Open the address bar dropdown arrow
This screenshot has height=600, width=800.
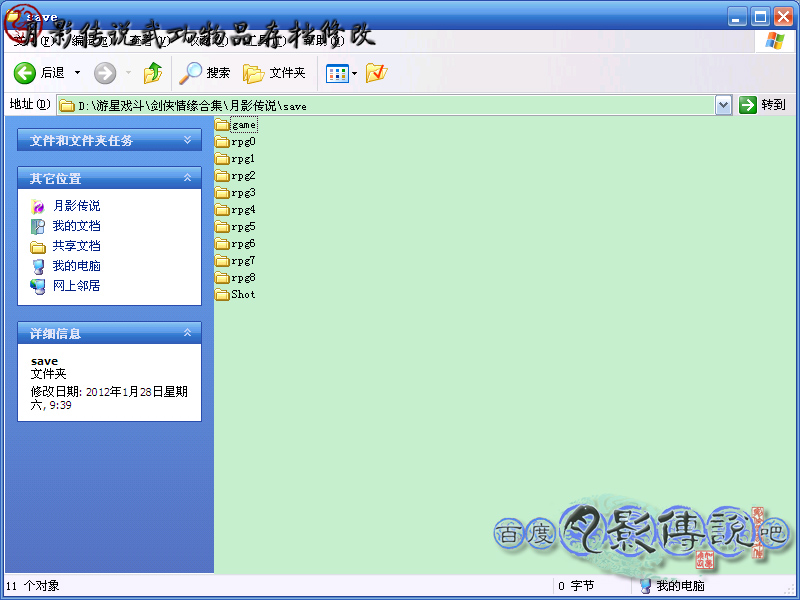[x=722, y=105]
